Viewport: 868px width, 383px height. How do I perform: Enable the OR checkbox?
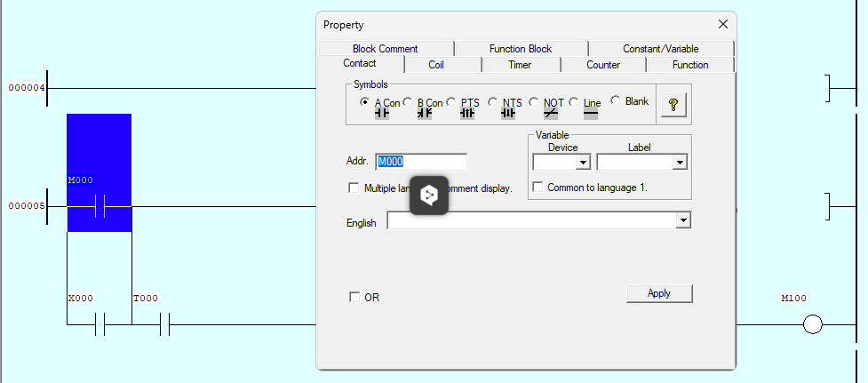354,298
